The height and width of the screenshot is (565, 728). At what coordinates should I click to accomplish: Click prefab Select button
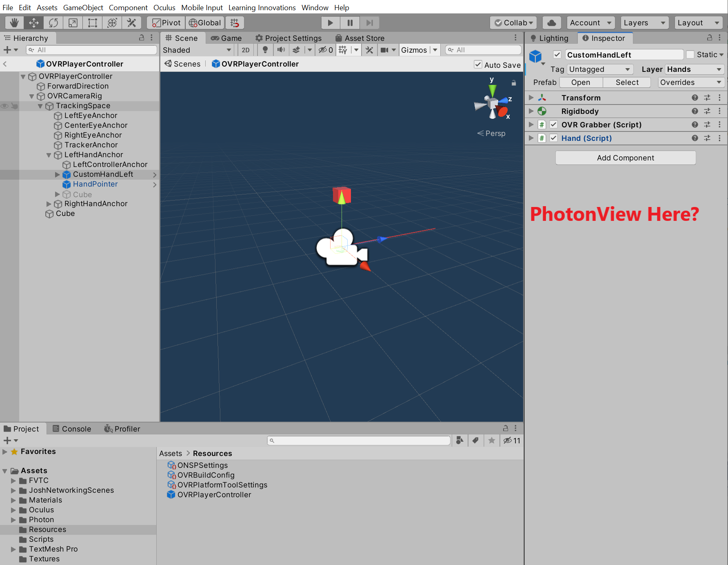point(627,82)
